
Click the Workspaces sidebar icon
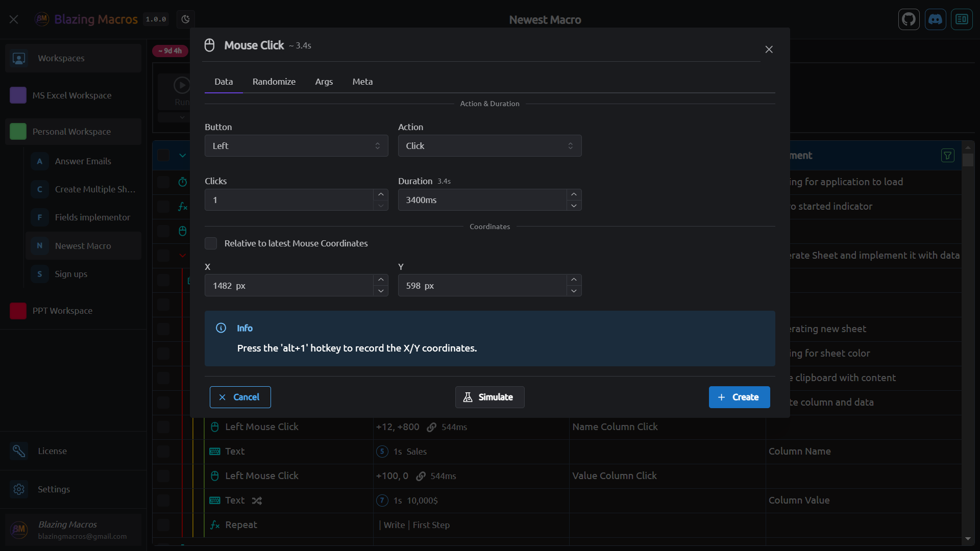pos(19,58)
